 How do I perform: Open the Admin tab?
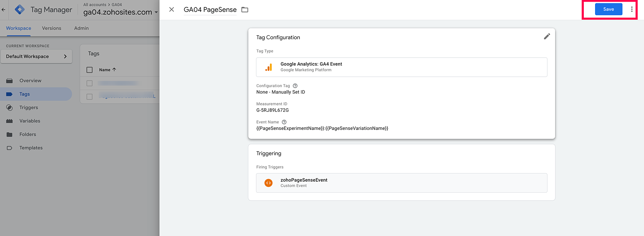81,28
